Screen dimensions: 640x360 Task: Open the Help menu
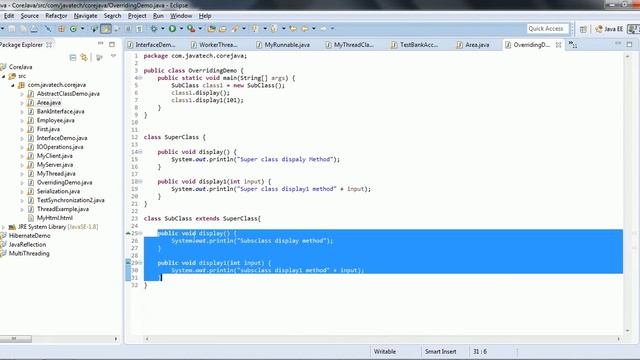click(205, 16)
